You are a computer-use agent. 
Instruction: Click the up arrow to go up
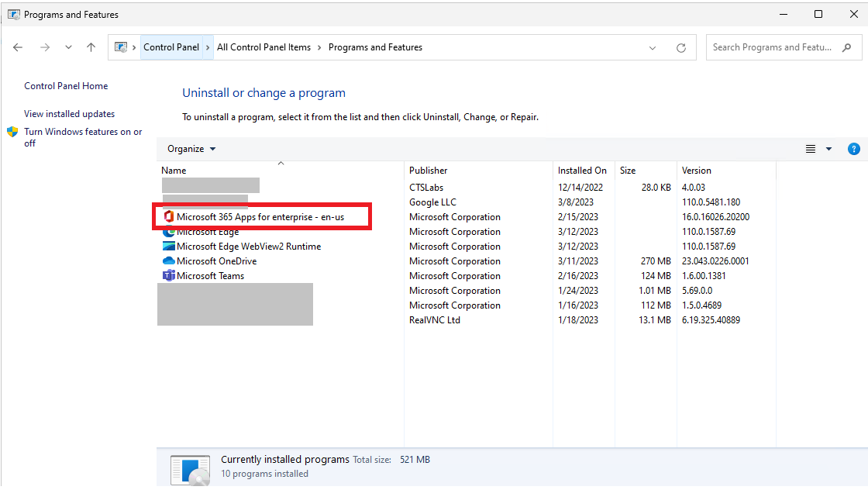click(x=91, y=47)
